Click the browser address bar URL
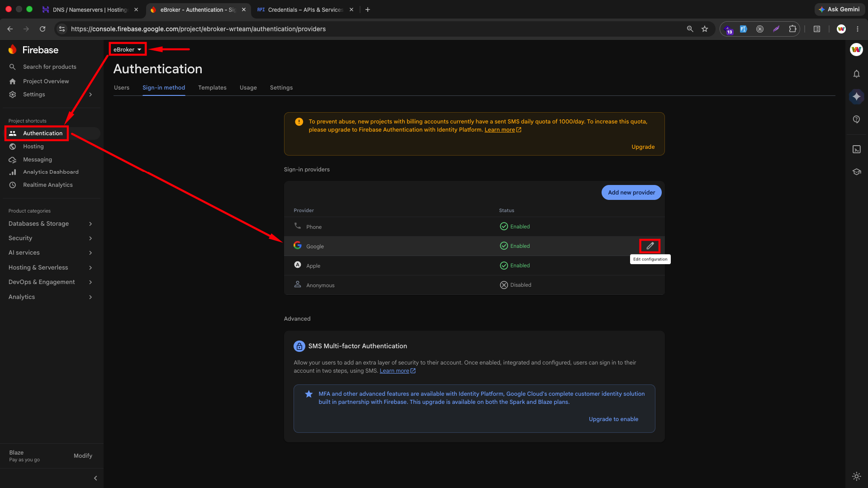Image resolution: width=868 pixels, height=488 pixels. pos(198,29)
